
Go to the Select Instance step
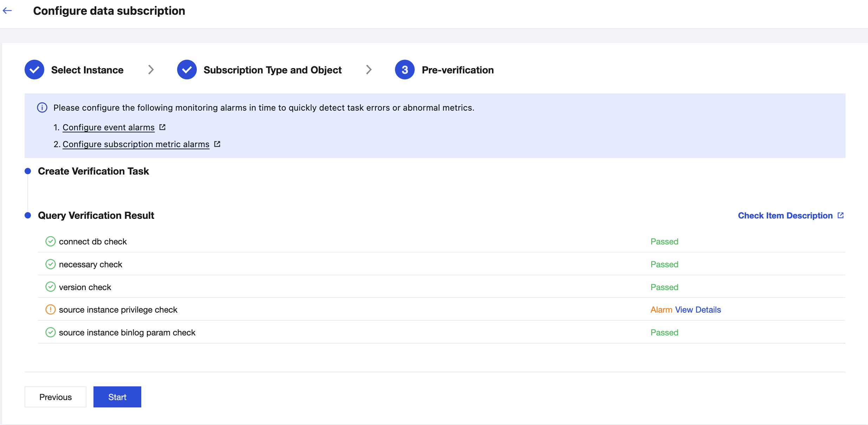tap(87, 70)
